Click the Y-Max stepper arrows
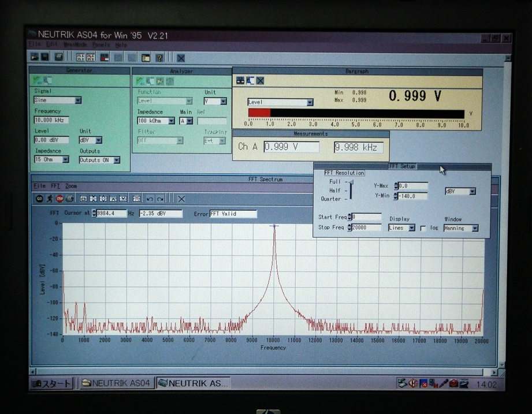Viewport: 532px width, 414px height. (x=396, y=186)
